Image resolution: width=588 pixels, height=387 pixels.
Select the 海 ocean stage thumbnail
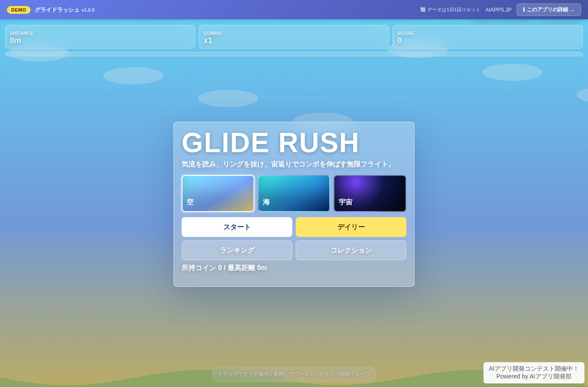[294, 193]
